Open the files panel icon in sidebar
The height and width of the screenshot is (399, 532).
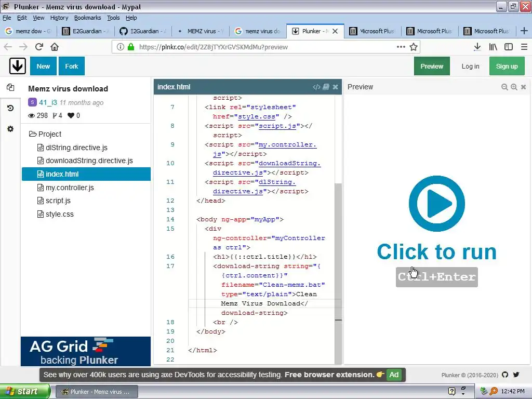pos(10,87)
